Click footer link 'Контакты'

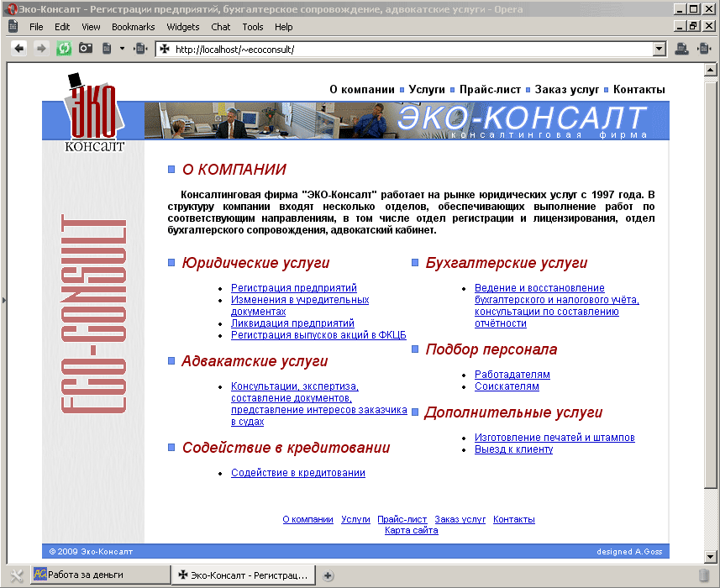[x=514, y=519]
